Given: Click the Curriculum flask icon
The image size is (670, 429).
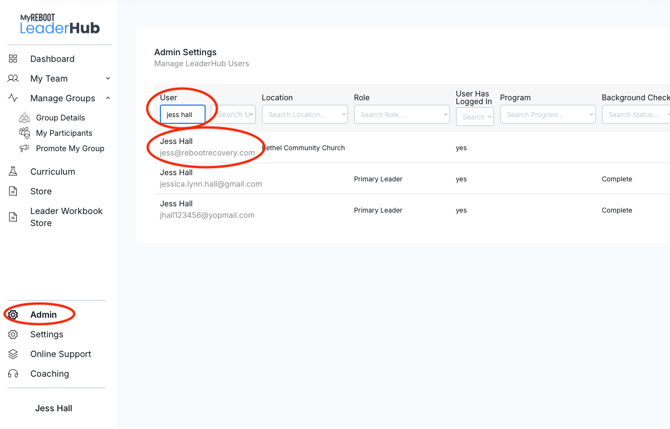Looking at the screenshot, I should pos(13,171).
